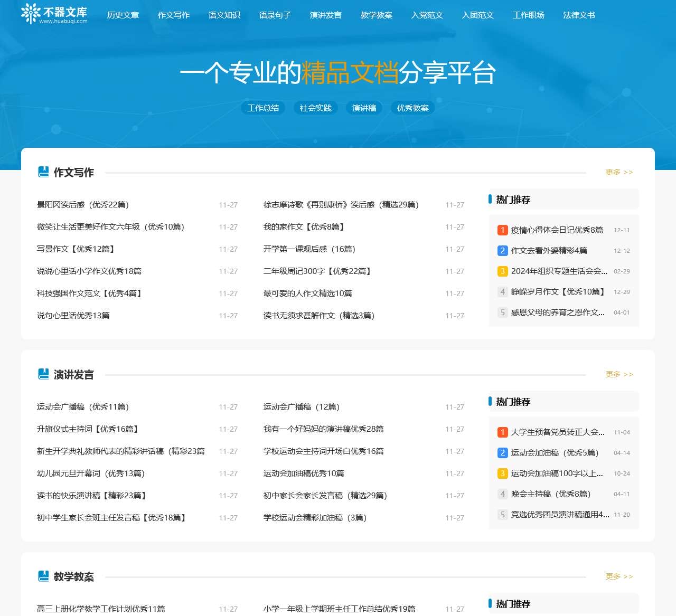Expand 更多 in the 演讲发言 section
The image size is (676, 616).
(x=619, y=374)
